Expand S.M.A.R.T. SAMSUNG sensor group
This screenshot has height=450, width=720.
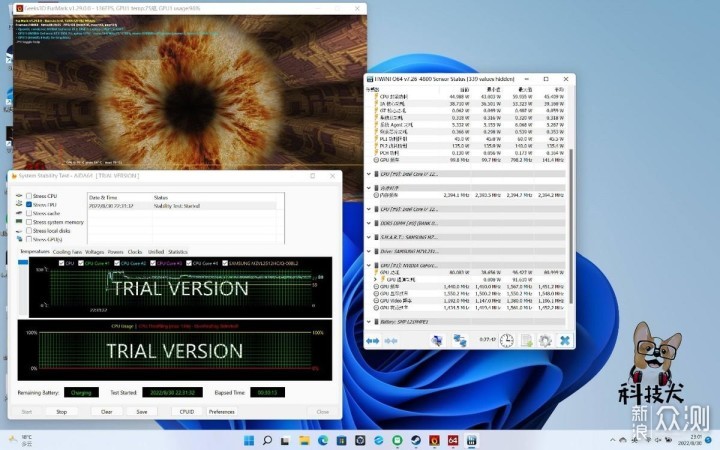pyautogui.click(x=369, y=237)
